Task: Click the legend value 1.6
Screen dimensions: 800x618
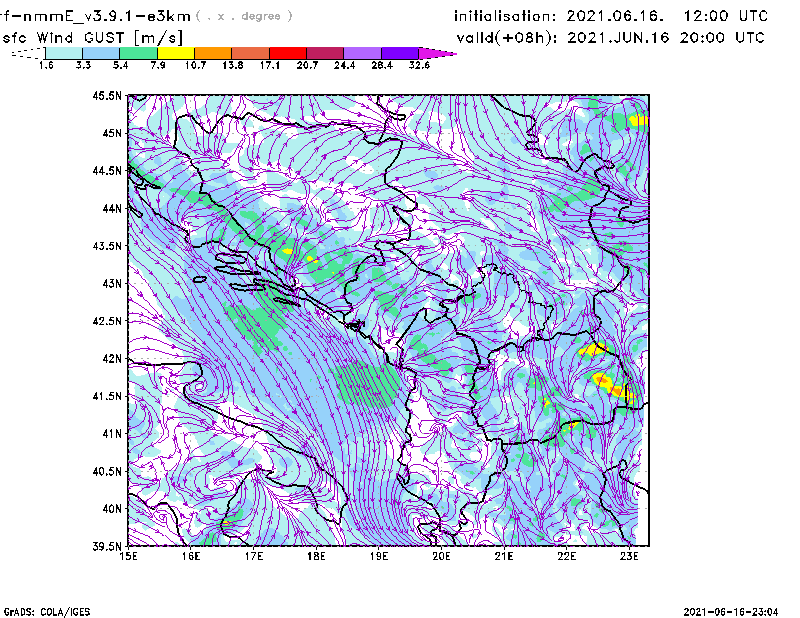Action: pyautogui.click(x=46, y=65)
